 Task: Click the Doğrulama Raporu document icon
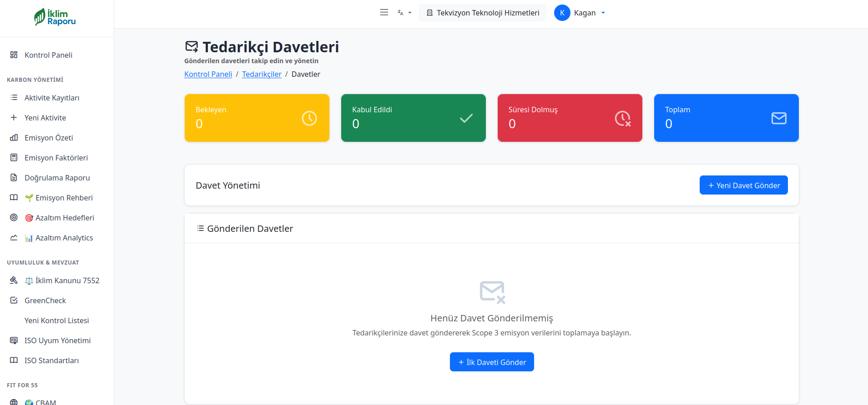tap(14, 177)
